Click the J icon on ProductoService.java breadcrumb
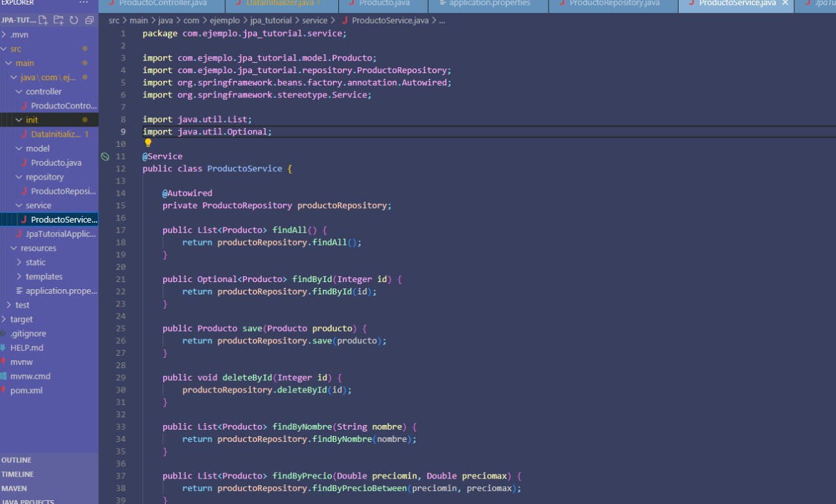This screenshot has width=836, height=504. 345,21
